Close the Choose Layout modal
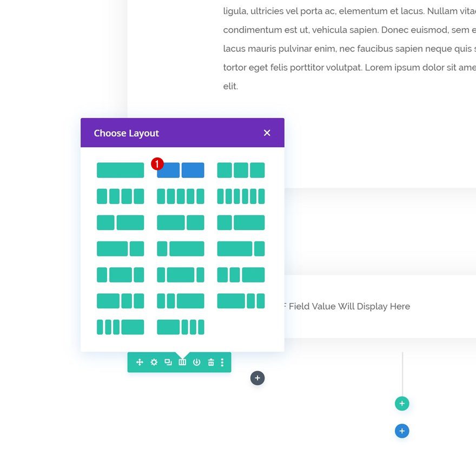This screenshot has width=476, height=474. tap(267, 133)
